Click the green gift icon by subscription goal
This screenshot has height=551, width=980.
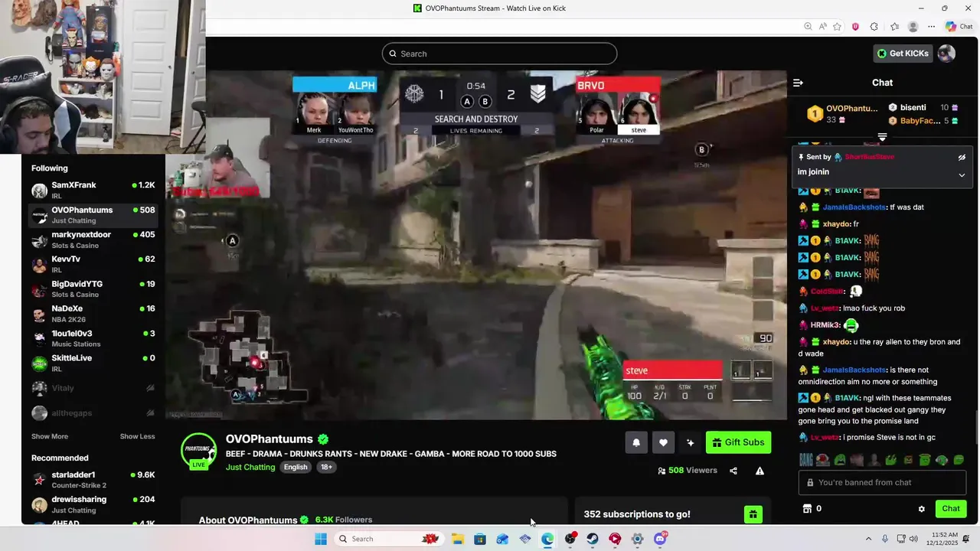coord(753,514)
